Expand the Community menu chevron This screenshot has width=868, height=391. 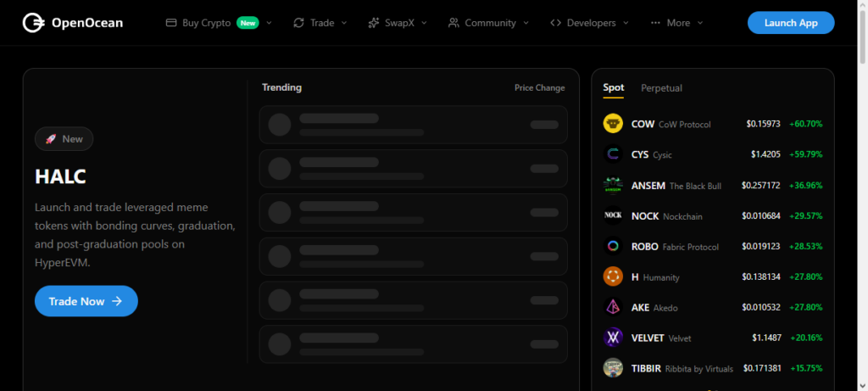click(526, 23)
